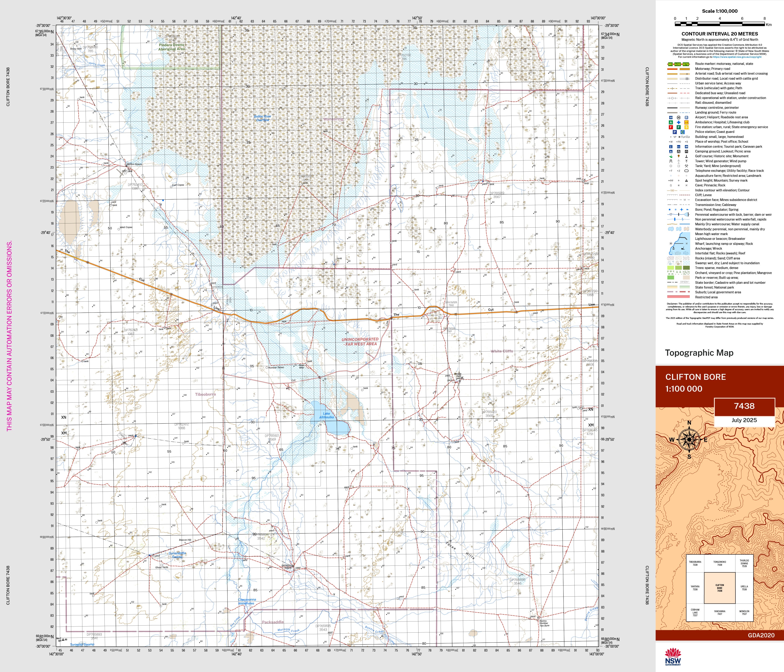Click the Coast guard C icon
Image resolution: width=784 pixels, height=672 pixels.
(x=683, y=132)
